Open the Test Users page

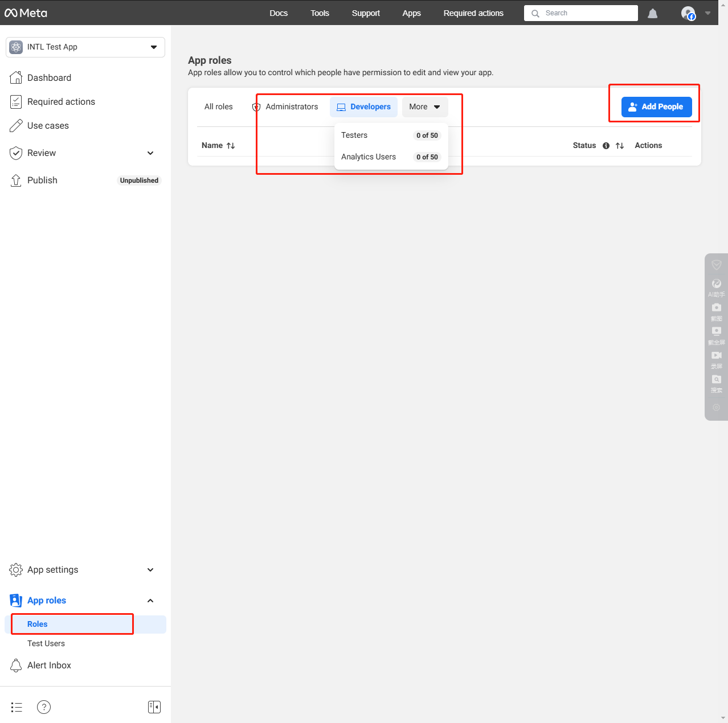coord(46,643)
